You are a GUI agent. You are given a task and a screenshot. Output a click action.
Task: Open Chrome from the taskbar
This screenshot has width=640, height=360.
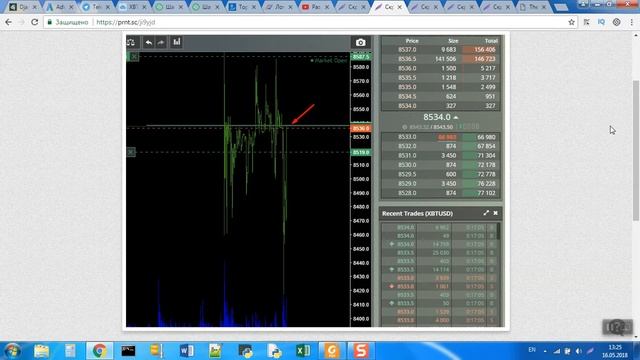point(99,351)
